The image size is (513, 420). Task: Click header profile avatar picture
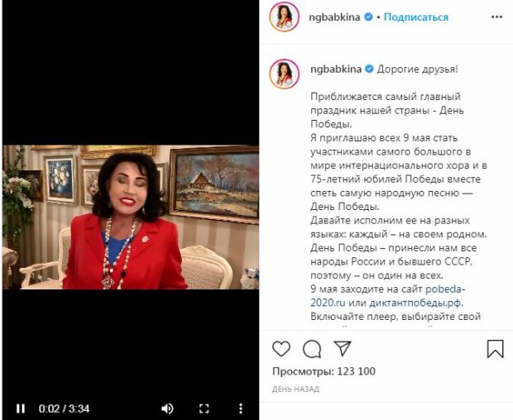click(285, 17)
